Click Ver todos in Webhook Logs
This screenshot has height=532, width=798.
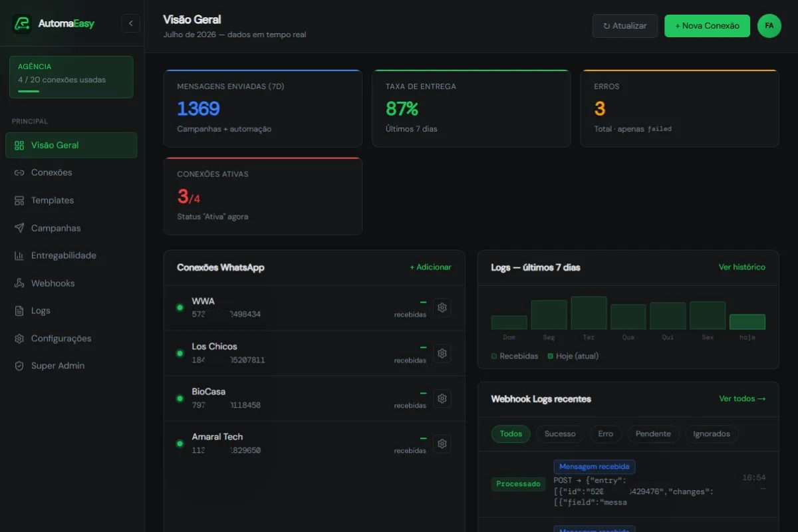coord(742,399)
